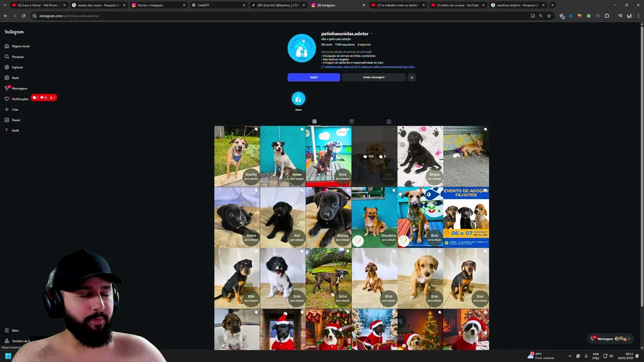Expand the Mais menu in sidebar

click(x=11, y=330)
